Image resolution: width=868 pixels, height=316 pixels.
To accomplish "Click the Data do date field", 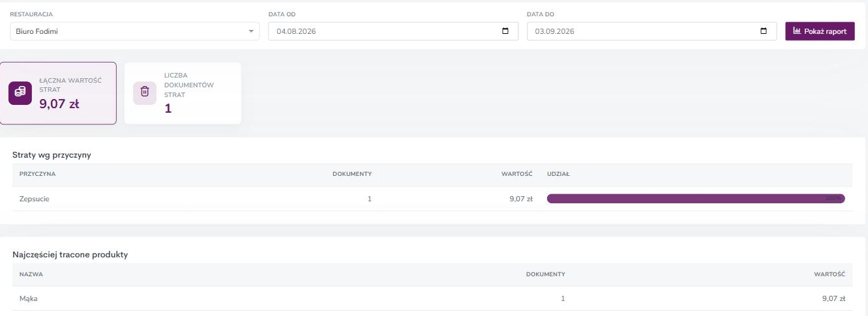I will [651, 31].
